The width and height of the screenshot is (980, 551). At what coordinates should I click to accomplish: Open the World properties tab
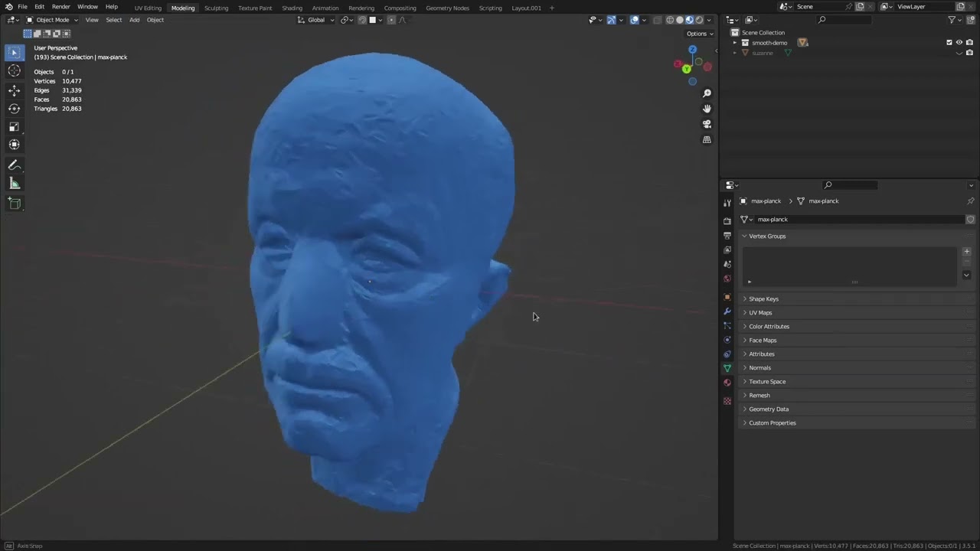tap(727, 279)
